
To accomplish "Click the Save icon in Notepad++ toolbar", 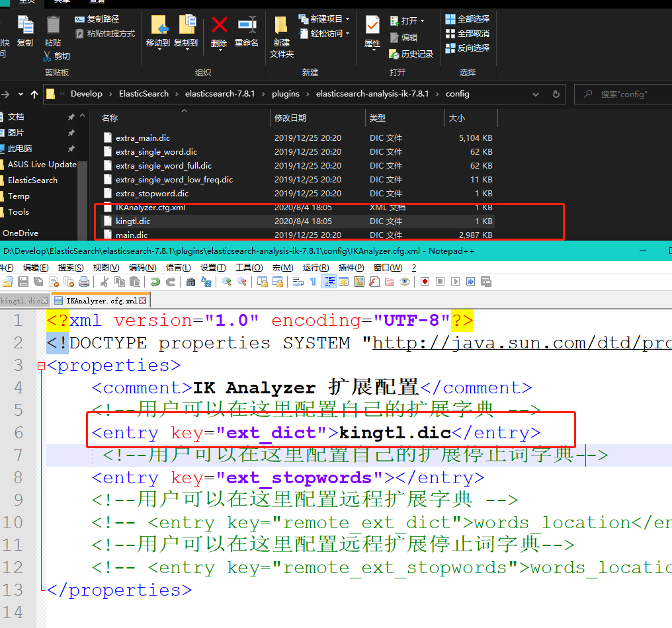I will click(22, 282).
